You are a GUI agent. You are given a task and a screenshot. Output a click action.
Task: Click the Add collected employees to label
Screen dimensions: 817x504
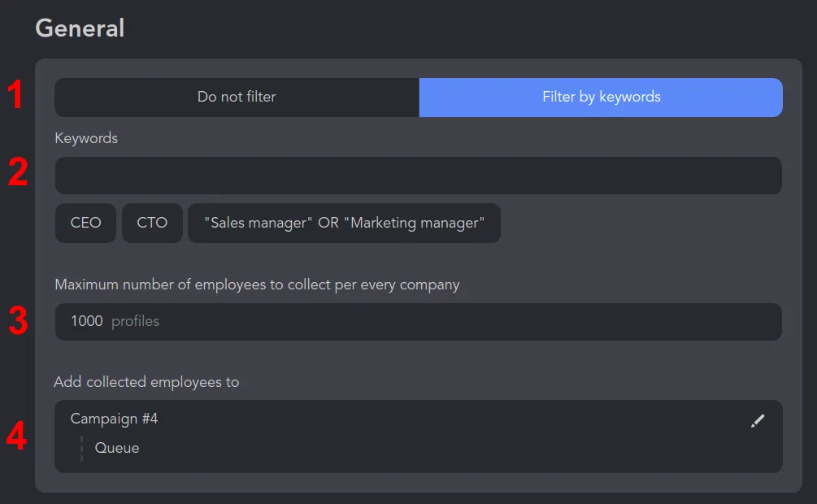pos(146,382)
